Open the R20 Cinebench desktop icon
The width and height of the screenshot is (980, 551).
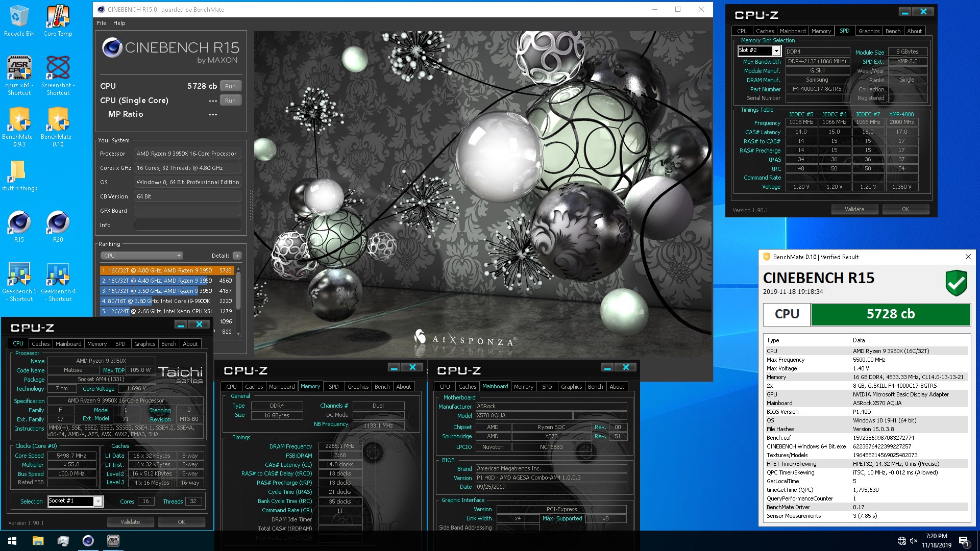click(x=58, y=226)
